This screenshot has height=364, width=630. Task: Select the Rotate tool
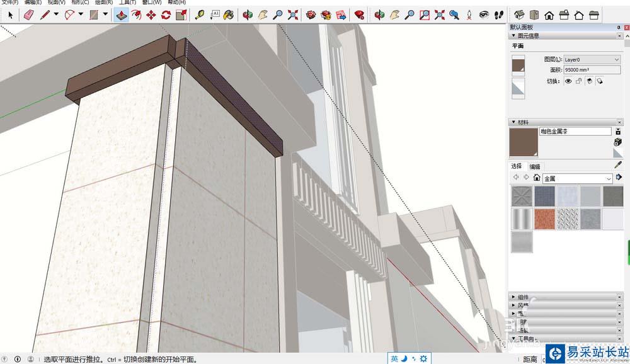click(x=166, y=15)
